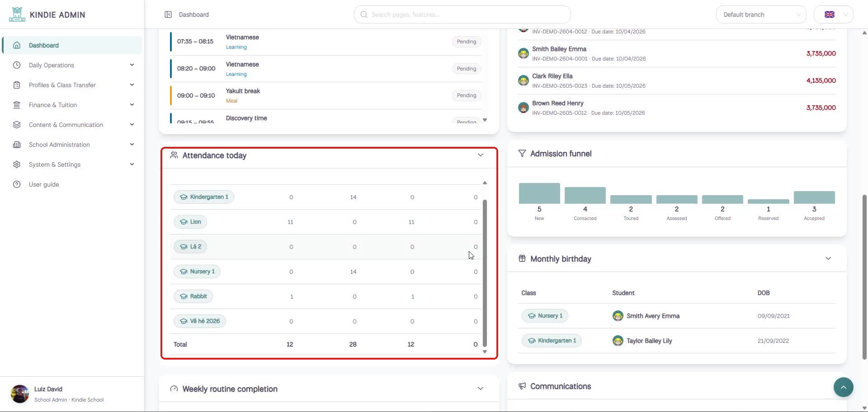
Task: Click Brown Reed Henry invoice row
Action: 677,108
